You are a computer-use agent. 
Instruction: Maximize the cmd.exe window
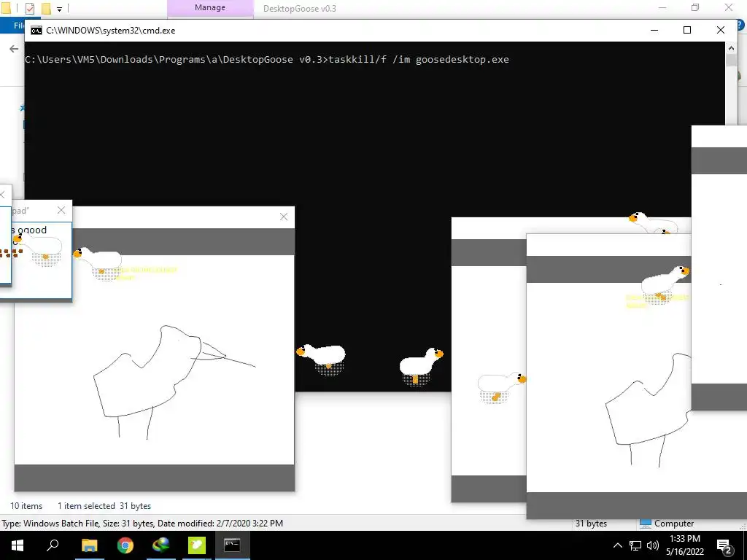687,30
